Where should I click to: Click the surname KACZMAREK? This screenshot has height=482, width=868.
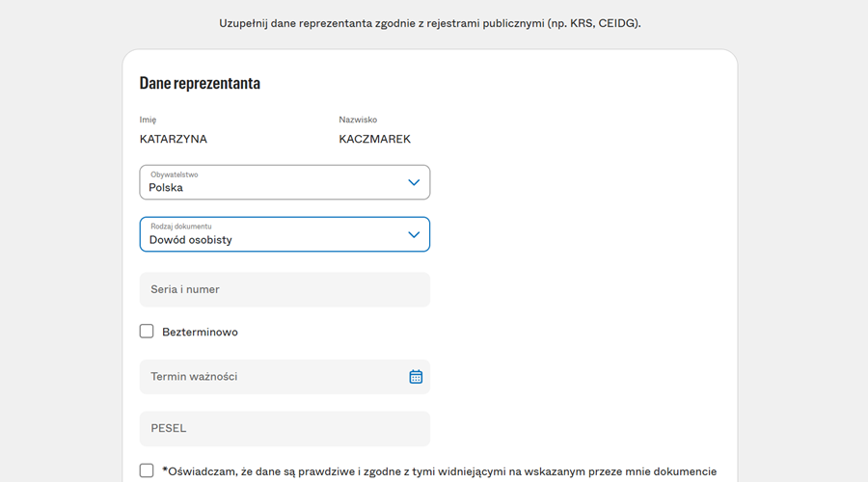coord(374,139)
